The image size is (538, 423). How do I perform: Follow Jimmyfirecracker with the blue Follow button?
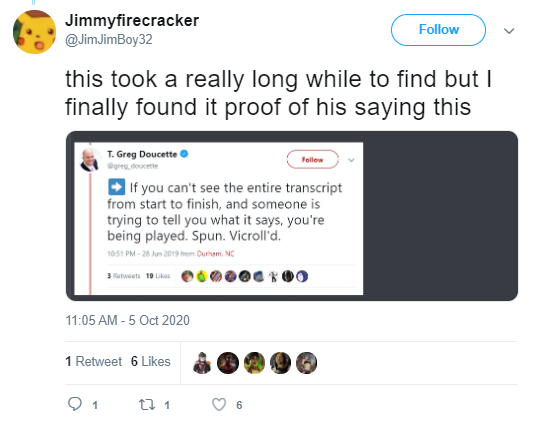click(438, 30)
